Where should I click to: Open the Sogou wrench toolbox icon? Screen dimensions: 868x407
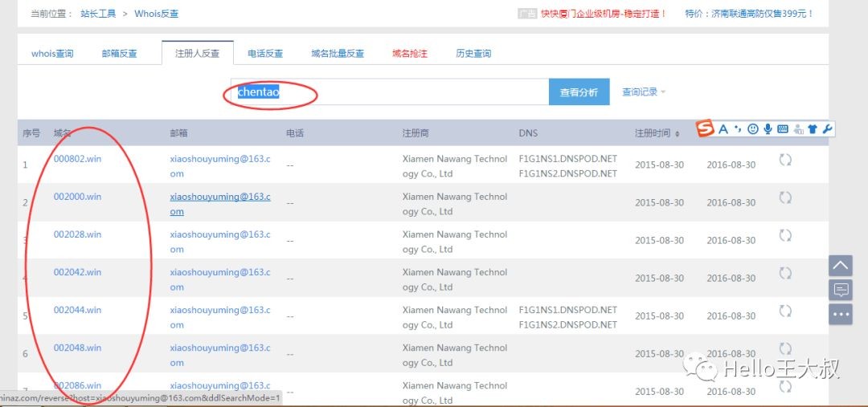[x=826, y=128]
